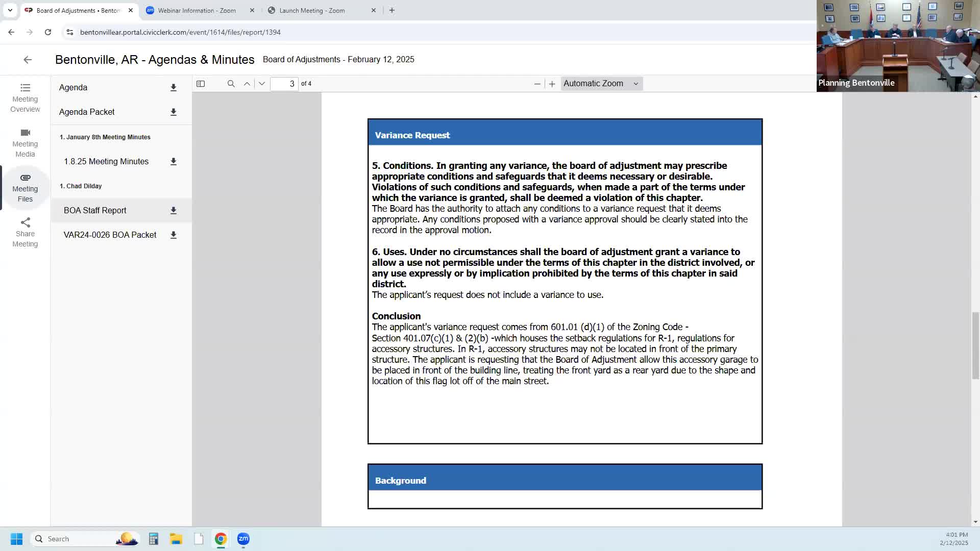Screen dimensions: 980x551
Task: Go to previous PDF page
Action: [247, 84]
